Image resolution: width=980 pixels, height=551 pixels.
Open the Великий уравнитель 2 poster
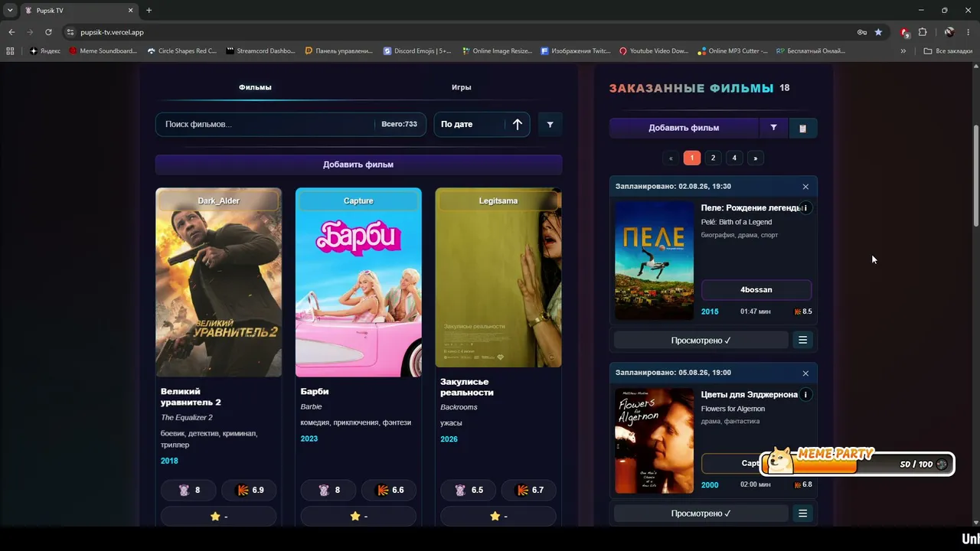tap(219, 282)
